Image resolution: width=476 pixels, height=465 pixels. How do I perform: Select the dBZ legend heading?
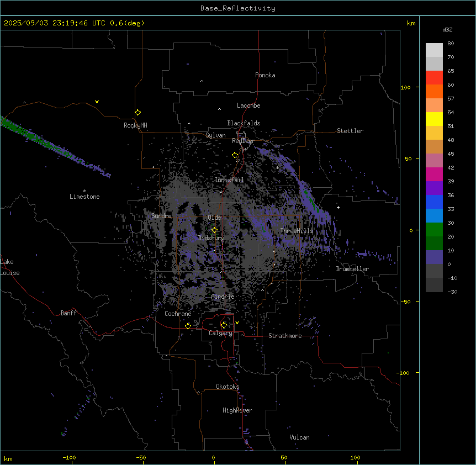(447, 30)
